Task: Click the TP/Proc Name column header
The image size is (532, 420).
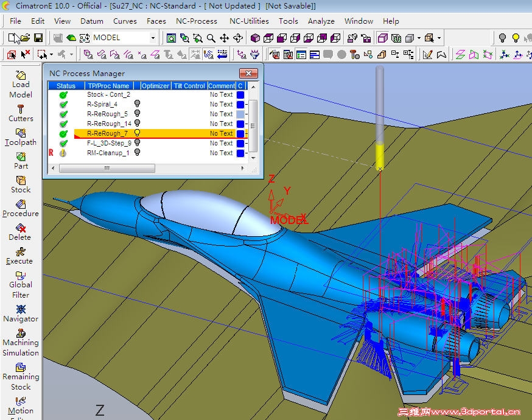Action: point(109,86)
